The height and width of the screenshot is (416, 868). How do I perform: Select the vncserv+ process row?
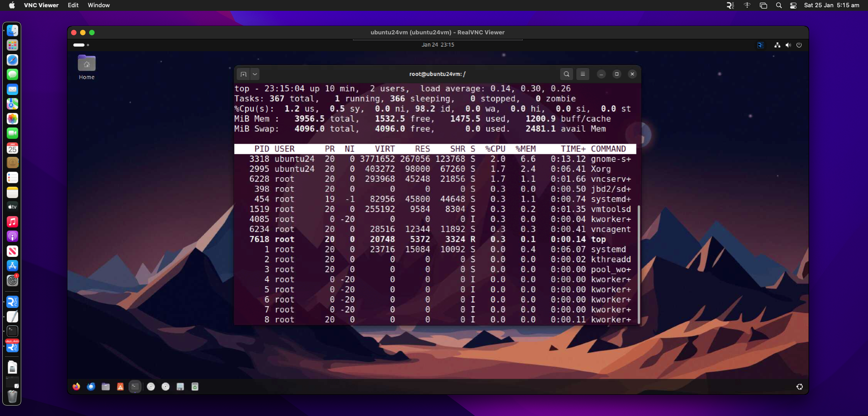(x=435, y=179)
